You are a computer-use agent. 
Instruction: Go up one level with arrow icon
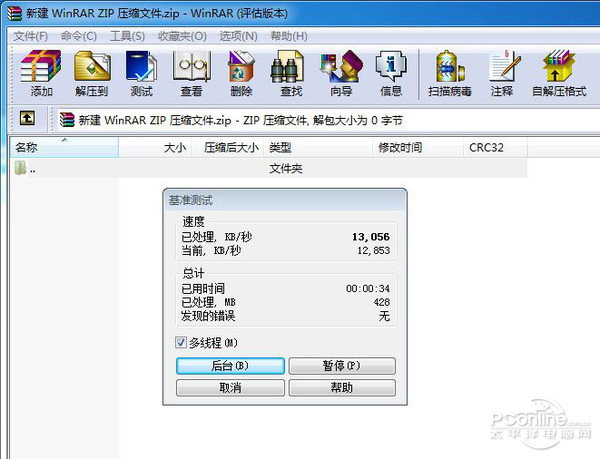[27, 118]
